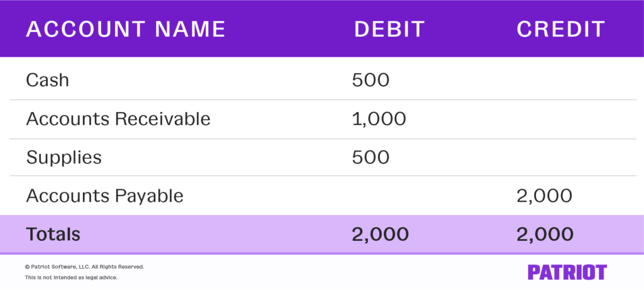This screenshot has width=644, height=290.
Task: Click the 500 debit value for Supplies
Action: click(372, 157)
